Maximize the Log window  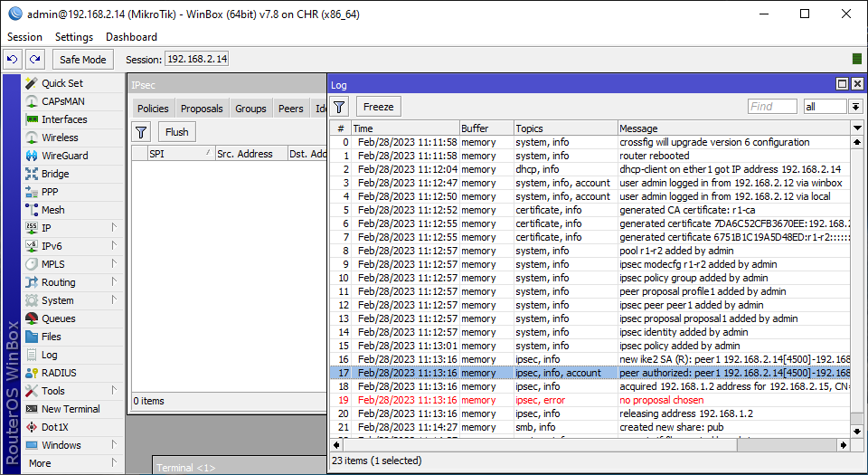click(842, 84)
